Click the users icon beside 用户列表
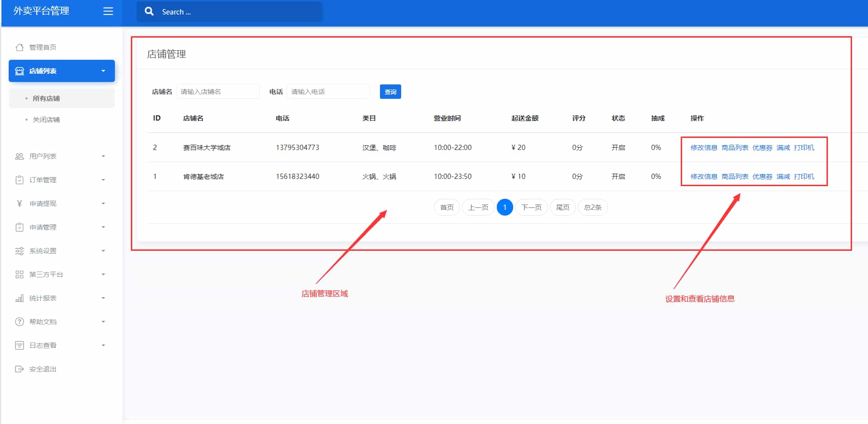 pyautogui.click(x=19, y=156)
